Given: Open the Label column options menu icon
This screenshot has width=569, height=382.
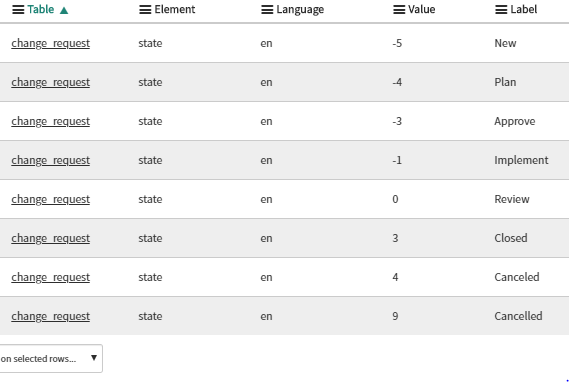Looking at the screenshot, I should tap(501, 10).
